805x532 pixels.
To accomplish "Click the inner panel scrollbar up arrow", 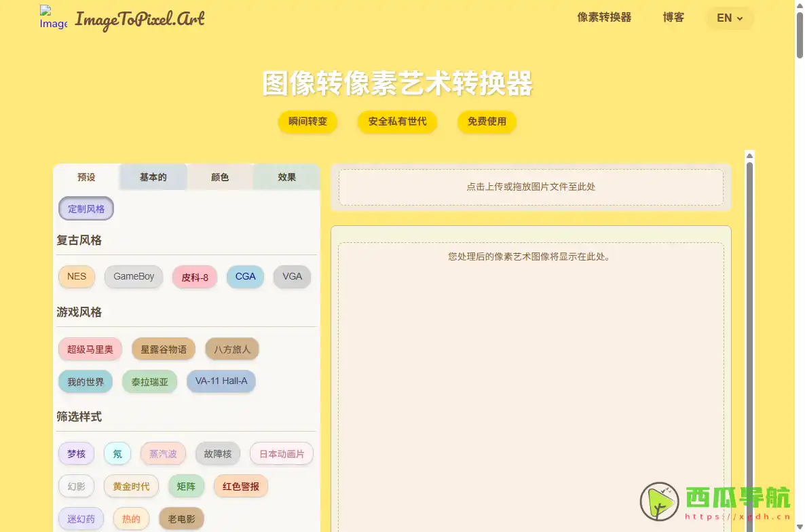I will click(x=749, y=155).
